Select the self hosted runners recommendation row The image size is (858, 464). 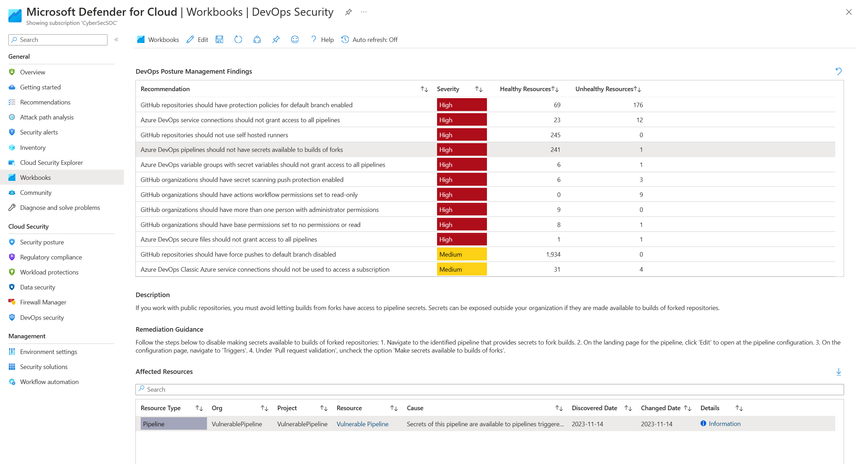pyautogui.click(x=485, y=135)
